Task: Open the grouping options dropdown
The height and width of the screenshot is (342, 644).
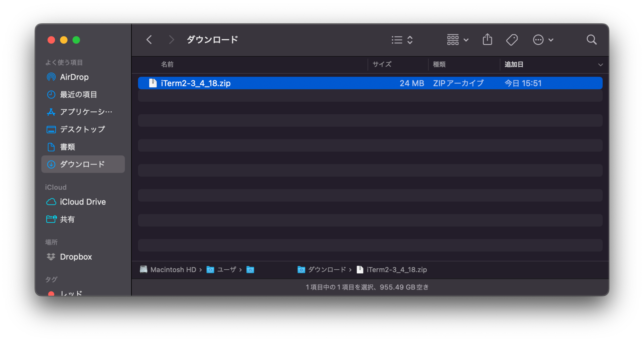Action: click(458, 40)
